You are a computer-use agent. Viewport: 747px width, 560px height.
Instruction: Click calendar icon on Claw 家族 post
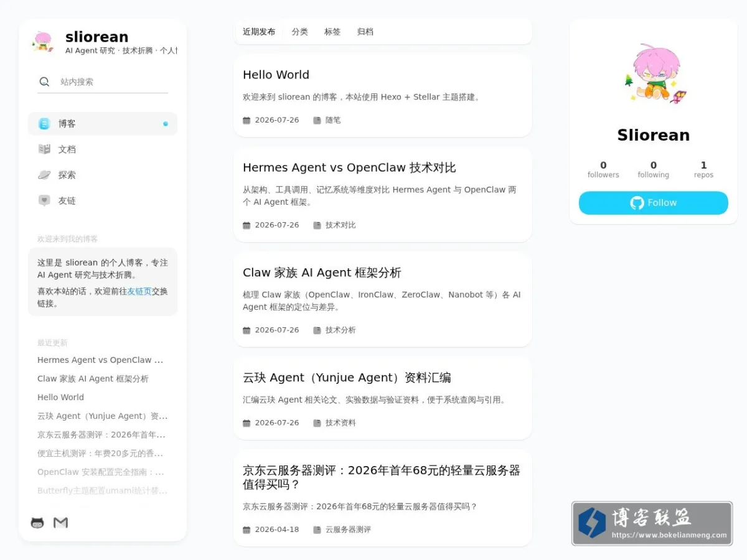pyautogui.click(x=247, y=330)
